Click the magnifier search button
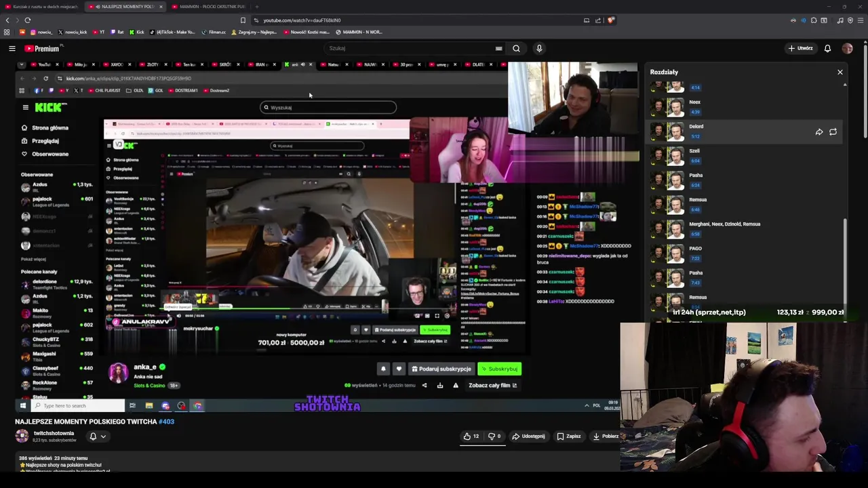This screenshot has height=488, width=868. click(x=516, y=48)
